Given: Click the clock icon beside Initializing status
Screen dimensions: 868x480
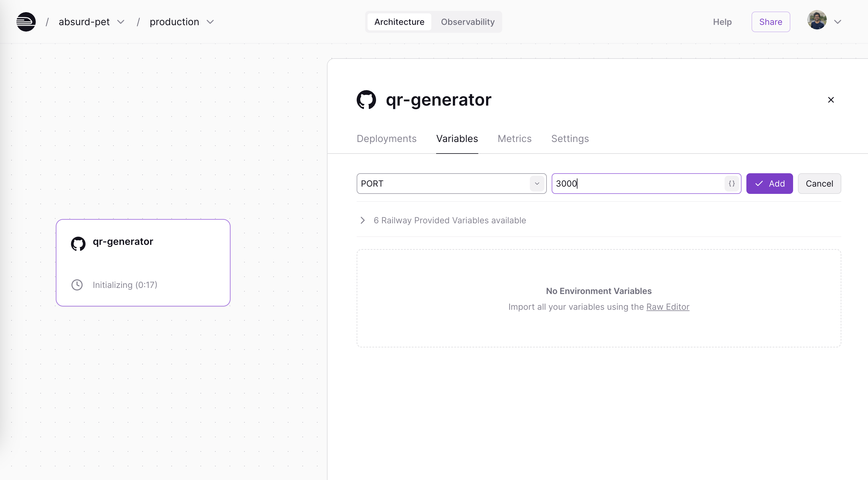Looking at the screenshot, I should 77,285.
